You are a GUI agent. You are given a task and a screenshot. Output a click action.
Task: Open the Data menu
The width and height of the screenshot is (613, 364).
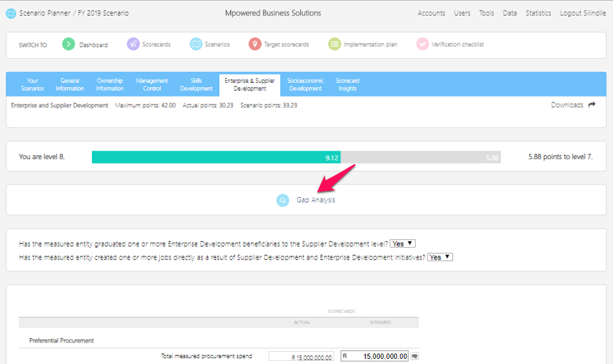pyautogui.click(x=510, y=13)
